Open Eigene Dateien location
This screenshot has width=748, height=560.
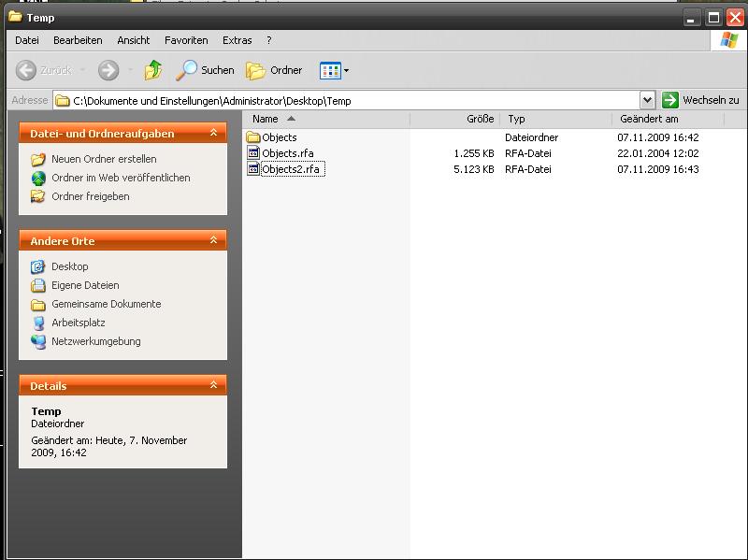pyautogui.click(x=85, y=285)
